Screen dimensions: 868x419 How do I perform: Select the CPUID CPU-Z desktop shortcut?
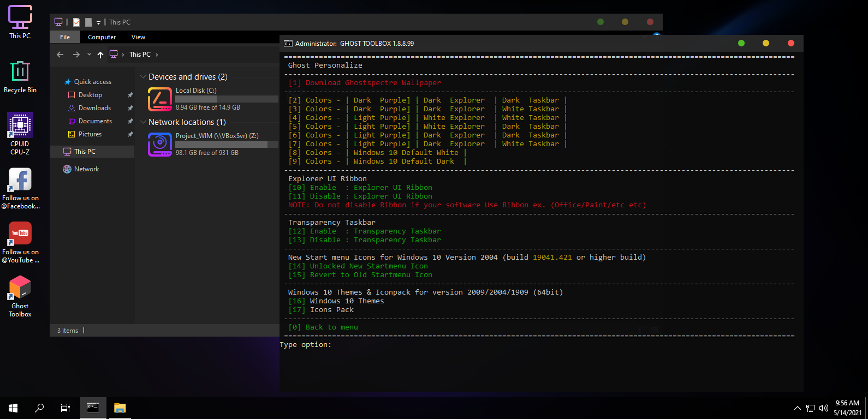20,134
